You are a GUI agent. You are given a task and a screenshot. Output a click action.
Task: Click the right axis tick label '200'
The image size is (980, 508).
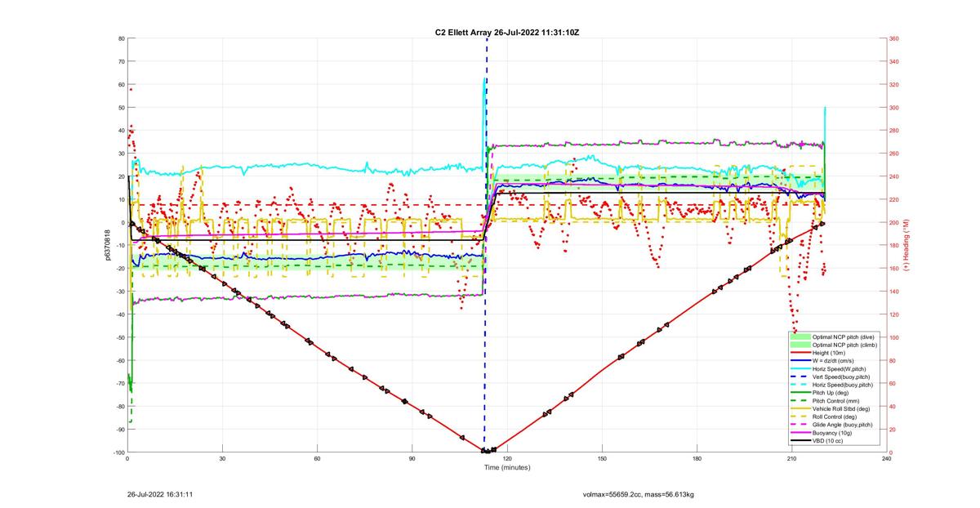tap(893, 222)
